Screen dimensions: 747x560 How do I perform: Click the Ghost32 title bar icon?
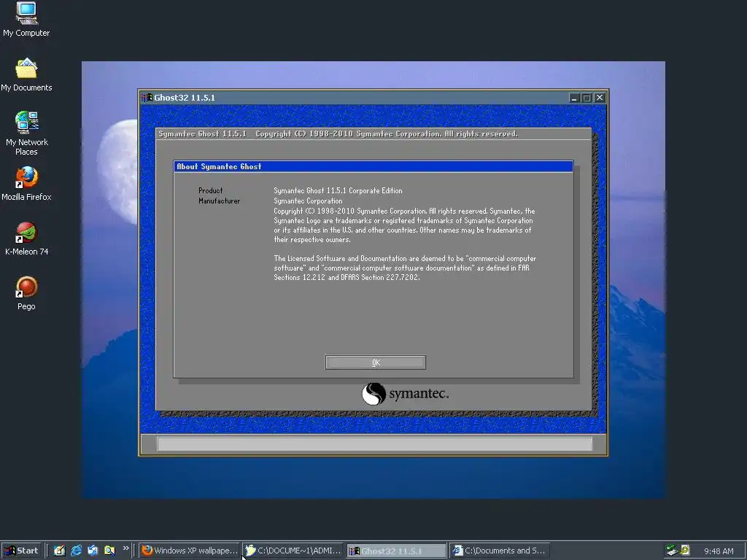[147, 98]
